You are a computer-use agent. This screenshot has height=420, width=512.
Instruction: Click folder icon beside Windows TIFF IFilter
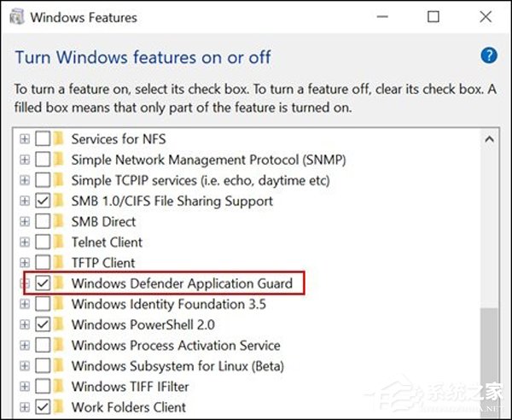click(x=60, y=387)
